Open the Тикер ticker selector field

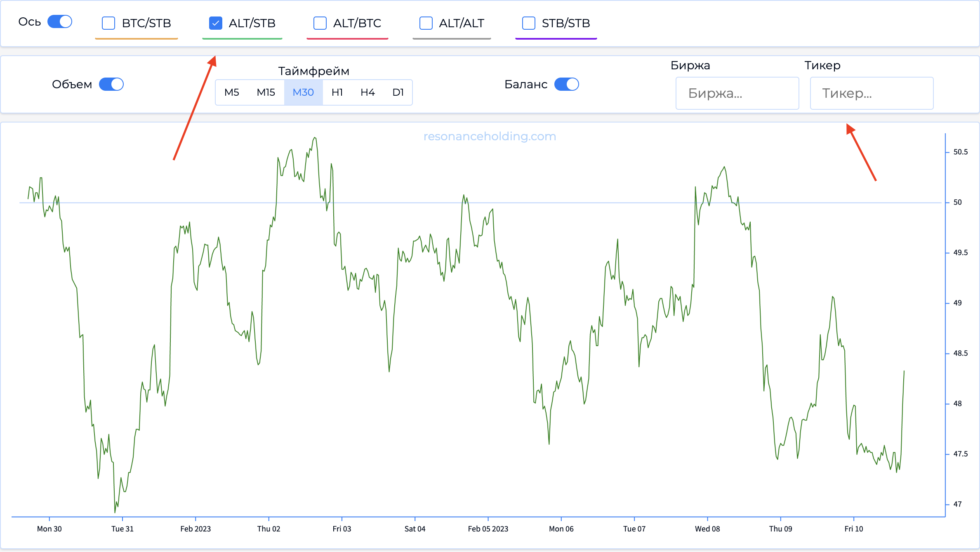[871, 93]
